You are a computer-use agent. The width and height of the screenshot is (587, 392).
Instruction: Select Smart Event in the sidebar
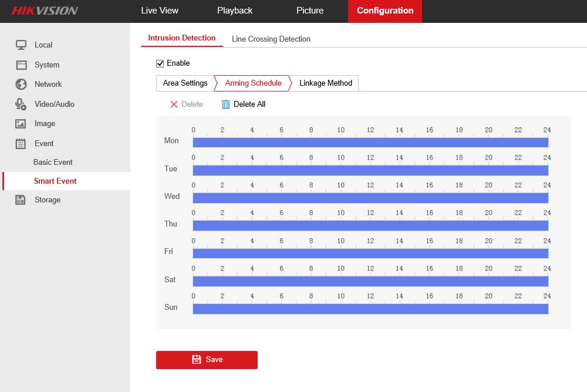(55, 181)
